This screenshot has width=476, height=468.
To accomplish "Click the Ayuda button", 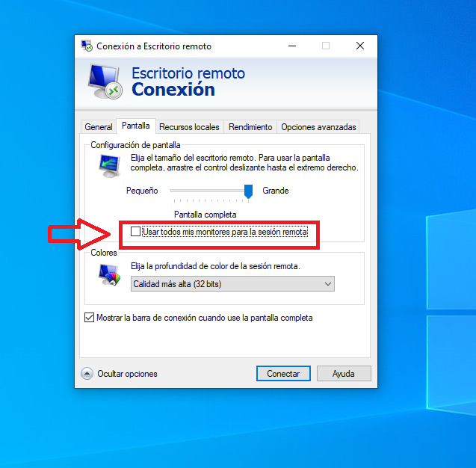I will pyautogui.click(x=344, y=373).
